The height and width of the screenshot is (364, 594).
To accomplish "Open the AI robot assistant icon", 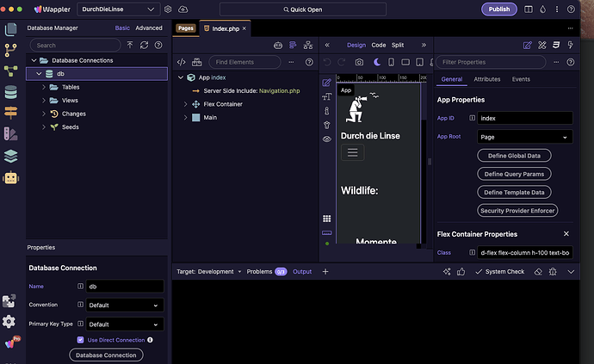I will pyautogui.click(x=10, y=177).
